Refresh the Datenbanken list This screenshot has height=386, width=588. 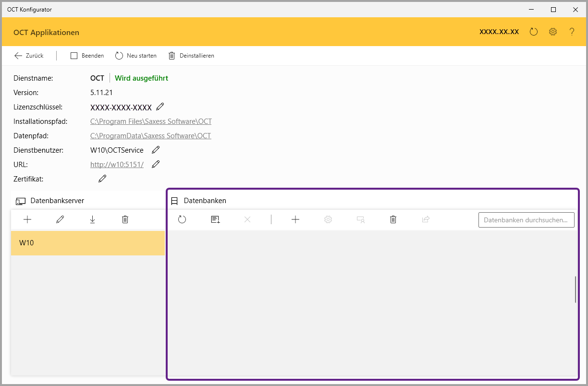pos(182,219)
